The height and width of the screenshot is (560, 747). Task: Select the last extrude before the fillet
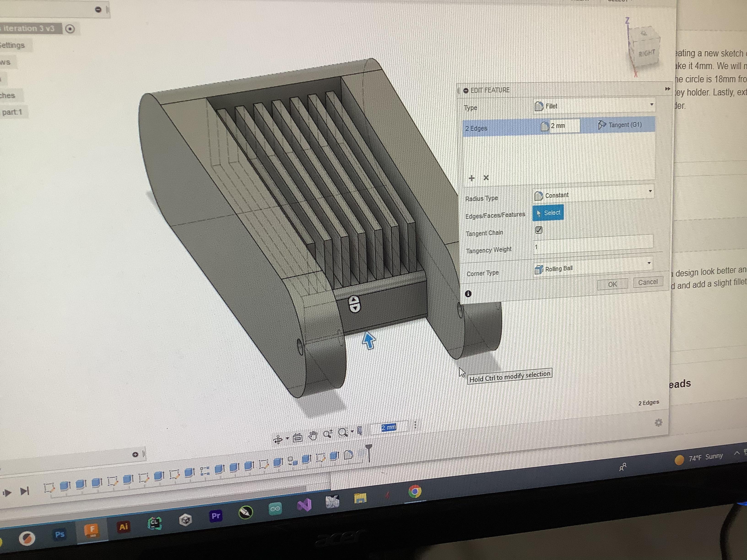(334, 456)
